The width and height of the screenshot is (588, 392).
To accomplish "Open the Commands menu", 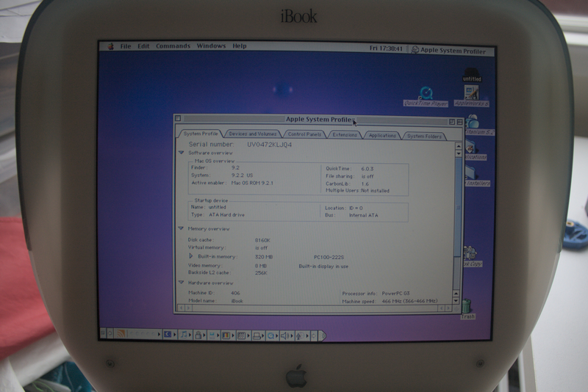I will [173, 46].
